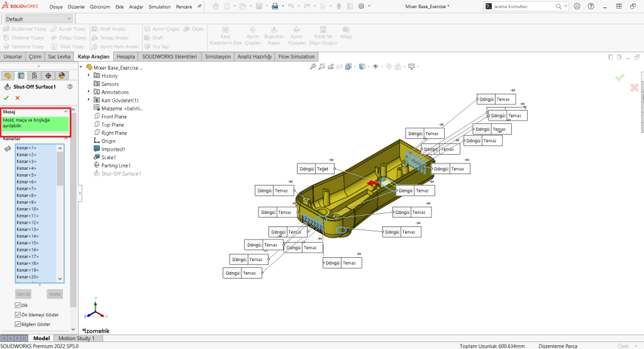Expand the History tree node
The image size is (644, 349).
(x=89, y=75)
